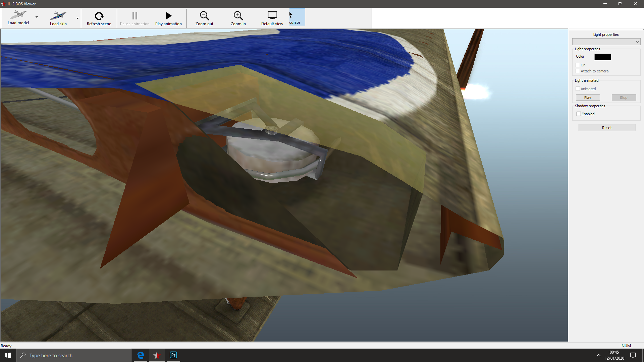Click the Load skin airplane icon
Image resolution: width=644 pixels, height=362 pixels.
click(58, 15)
